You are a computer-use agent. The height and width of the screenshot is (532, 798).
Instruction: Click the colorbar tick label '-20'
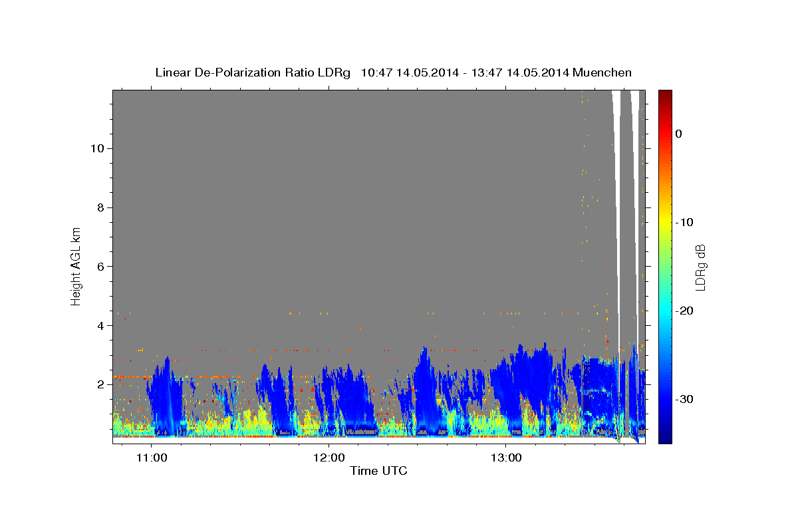tap(684, 311)
